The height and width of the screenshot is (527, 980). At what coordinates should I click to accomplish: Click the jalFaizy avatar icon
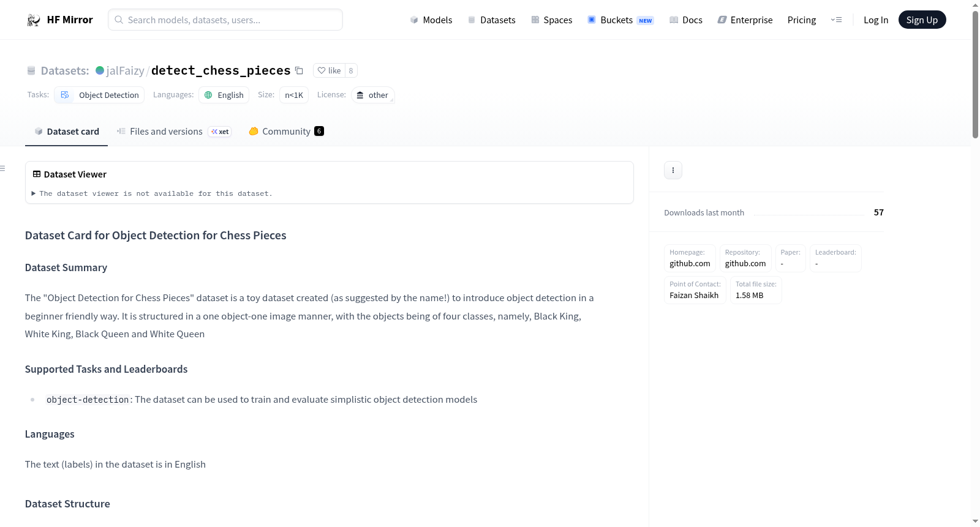point(100,70)
